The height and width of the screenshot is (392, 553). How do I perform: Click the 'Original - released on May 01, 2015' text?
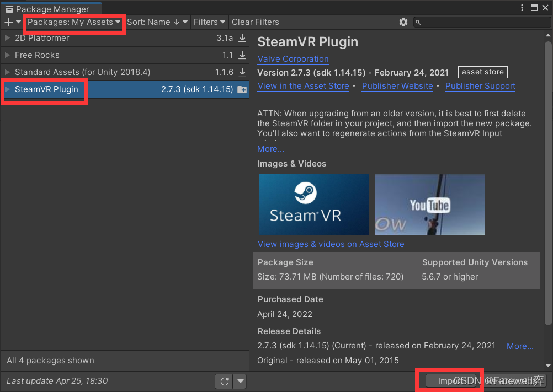click(x=328, y=361)
